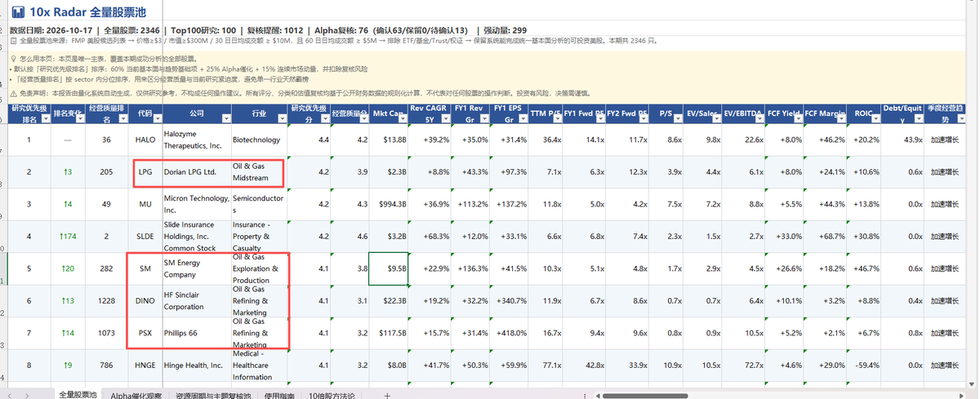
Task: Select the SLDE ticker cell
Action: click(145, 237)
